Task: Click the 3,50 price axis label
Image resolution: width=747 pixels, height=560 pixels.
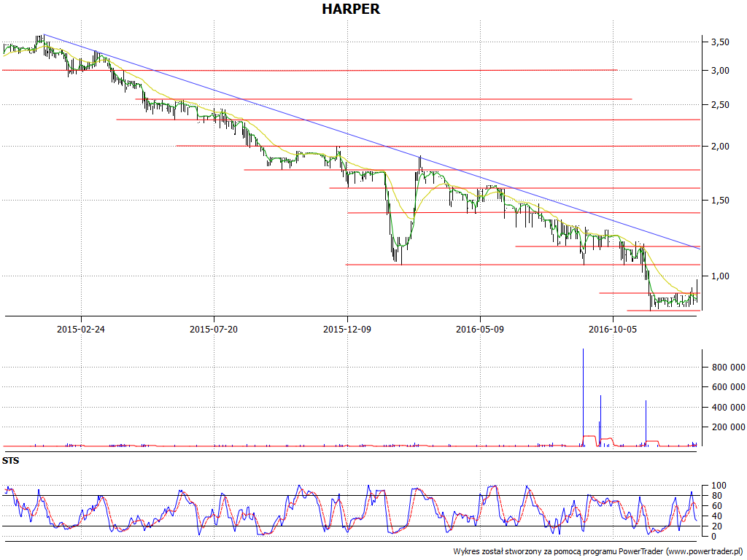Action: point(720,42)
